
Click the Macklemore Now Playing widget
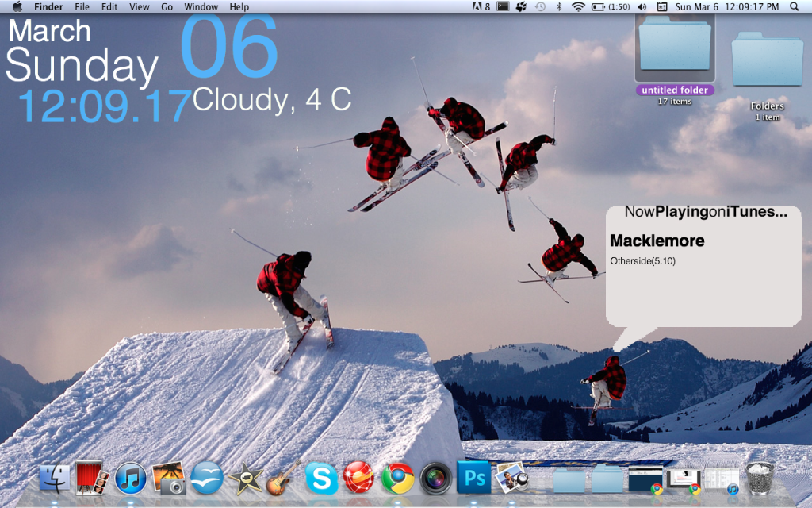[x=702, y=262]
